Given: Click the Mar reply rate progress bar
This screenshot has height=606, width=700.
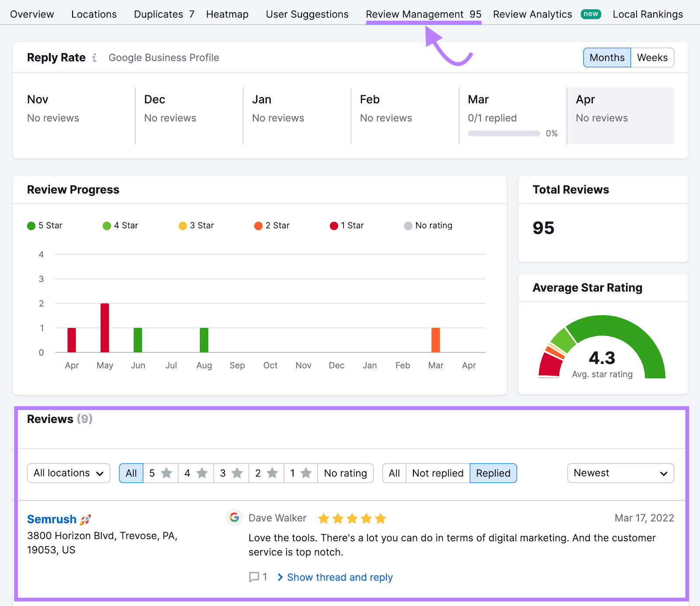Looking at the screenshot, I should (x=504, y=133).
